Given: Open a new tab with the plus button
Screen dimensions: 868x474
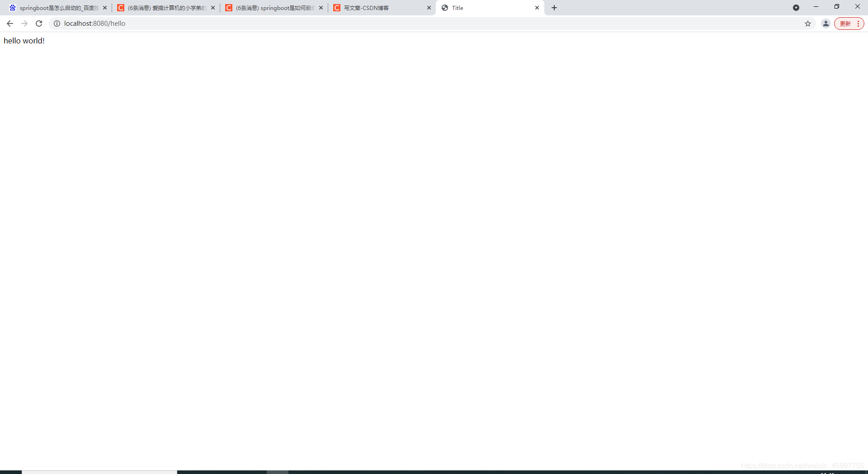Looking at the screenshot, I should coord(554,8).
